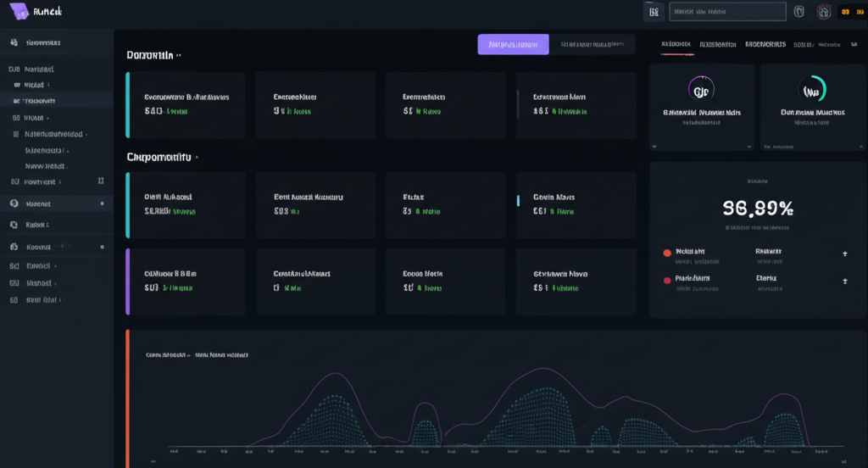Viewport: 868px width, 468px height.
Task: Click the square icon button left of search
Action: pos(653,12)
